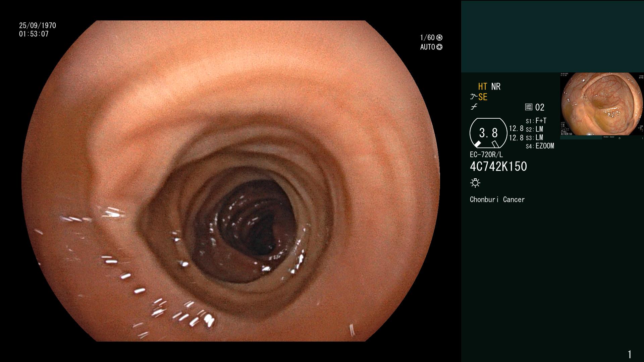Click the page number 1 in the corner

[630, 354]
